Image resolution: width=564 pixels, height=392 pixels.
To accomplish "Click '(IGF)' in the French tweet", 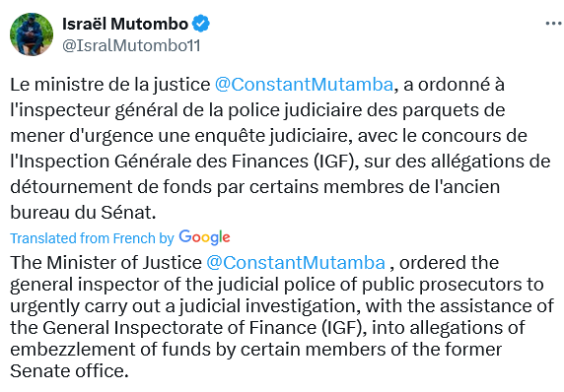I will [336, 162].
